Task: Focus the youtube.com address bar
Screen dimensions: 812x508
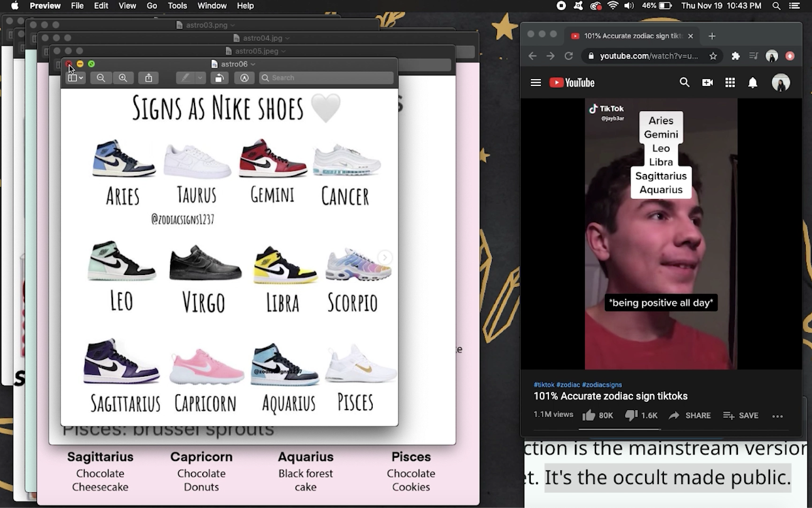Action: click(x=649, y=56)
